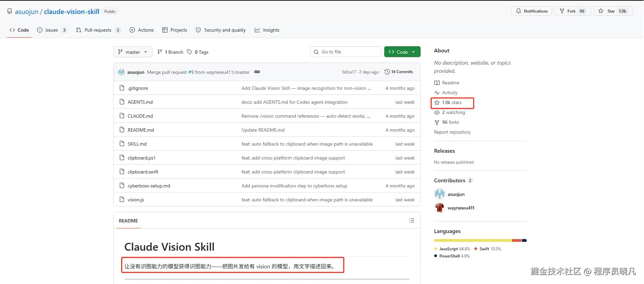View the 96 forks link
Image resolution: width=644 pixels, height=284 pixels.
click(446, 122)
